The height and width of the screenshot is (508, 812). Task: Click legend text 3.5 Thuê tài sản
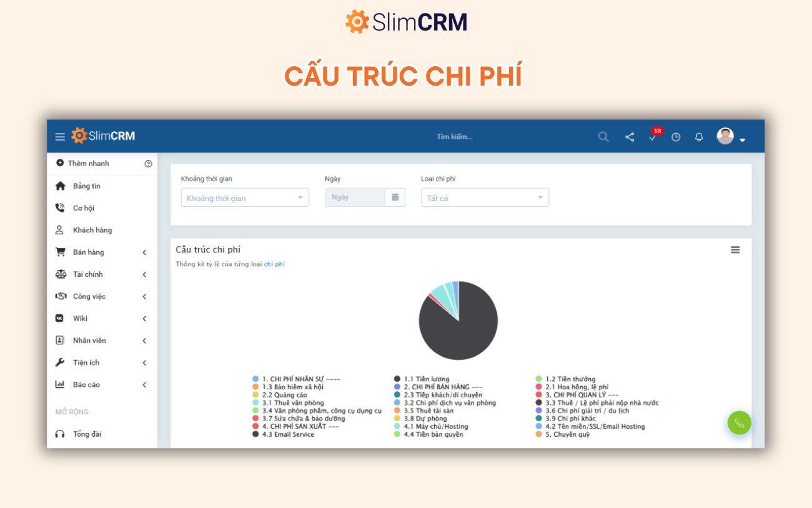point(428,411)
